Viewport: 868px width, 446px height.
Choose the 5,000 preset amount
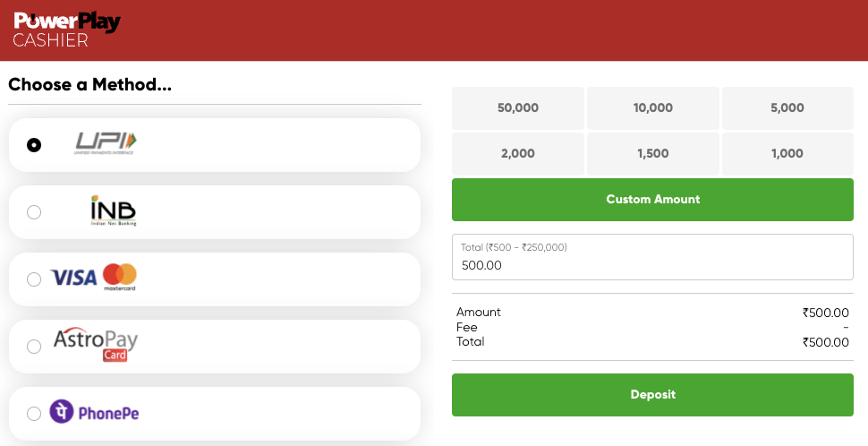click(787, 108)
